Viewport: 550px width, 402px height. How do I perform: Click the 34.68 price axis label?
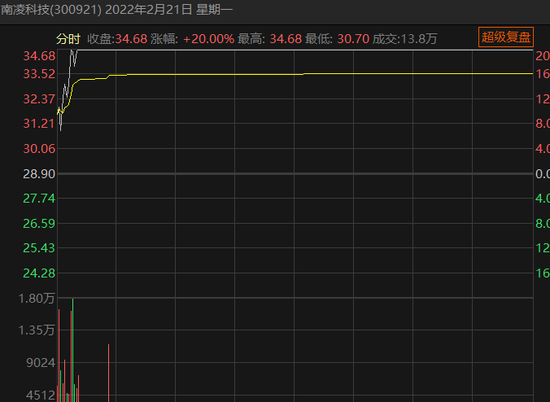pyautogui.click(x=39, y=56)
